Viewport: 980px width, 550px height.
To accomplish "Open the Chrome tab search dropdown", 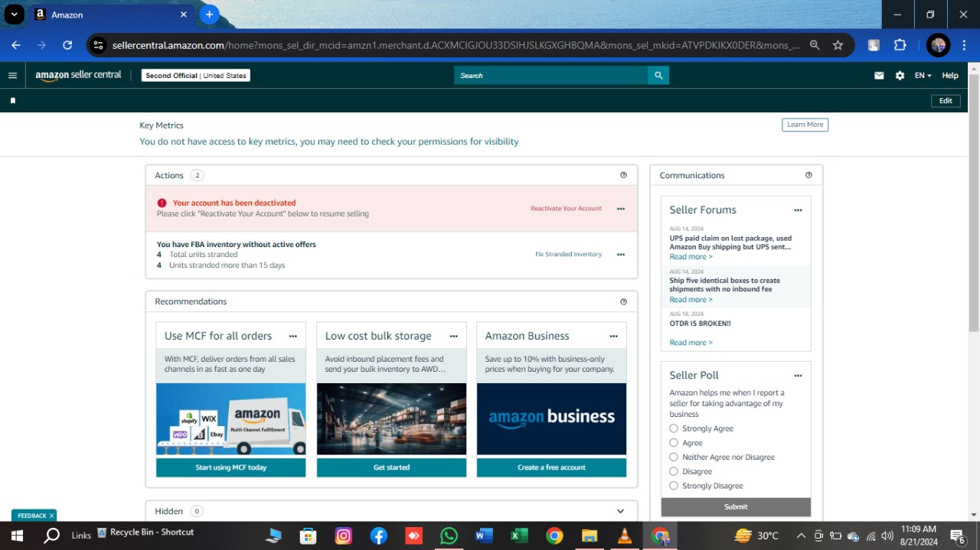I will point(15,15).
